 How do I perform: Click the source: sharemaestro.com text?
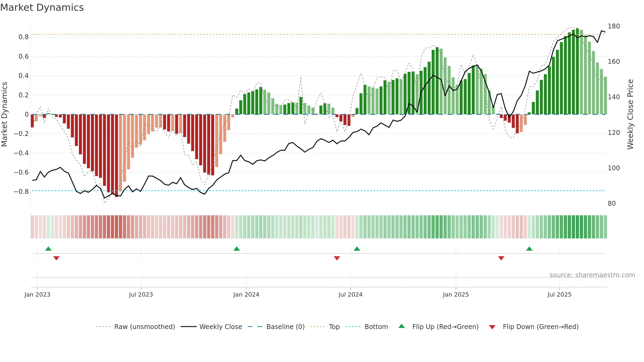tap(592, 275)
